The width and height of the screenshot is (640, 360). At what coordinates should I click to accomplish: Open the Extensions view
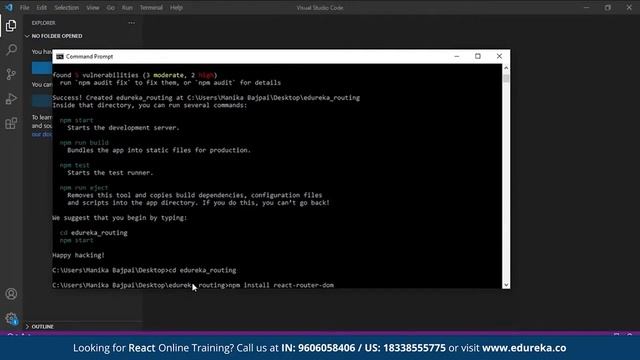pos(11,123)
